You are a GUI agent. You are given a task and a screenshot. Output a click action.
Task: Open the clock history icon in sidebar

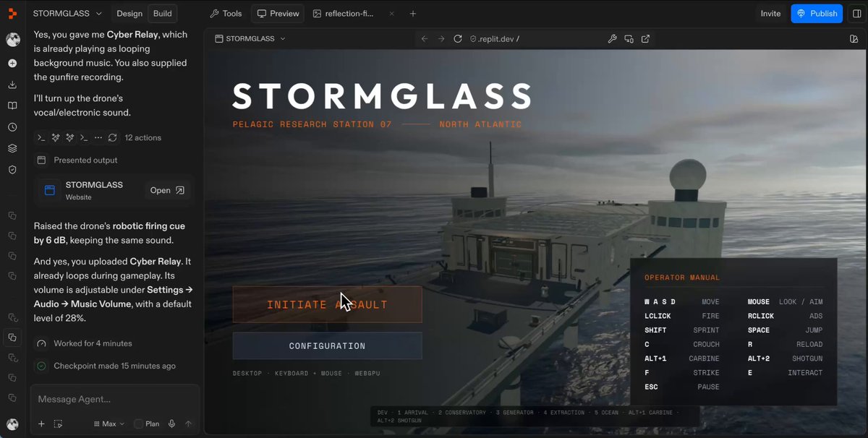tap(12, 127)
